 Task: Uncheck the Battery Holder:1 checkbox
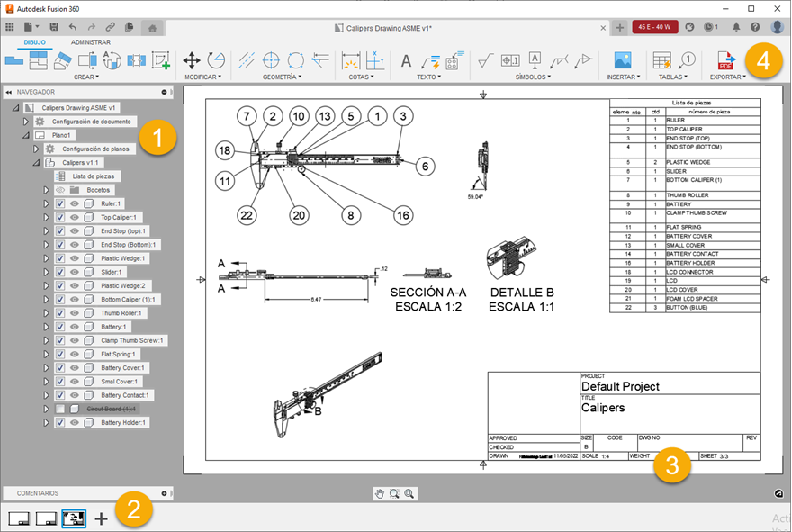(x=60, y=422)
